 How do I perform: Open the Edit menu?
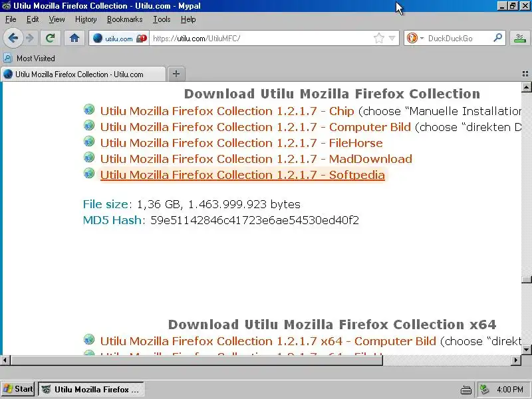coord(33,19)
